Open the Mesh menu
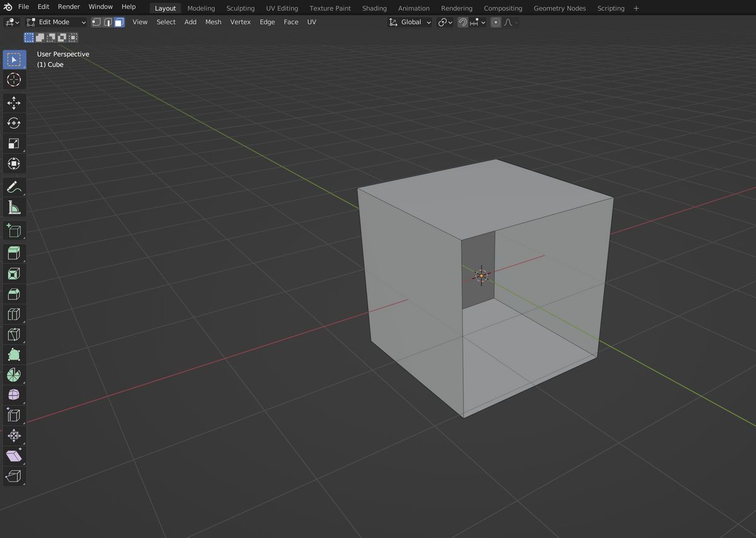Image resolution: width=756 pixels, height=538 pixels. coord(213,22)
